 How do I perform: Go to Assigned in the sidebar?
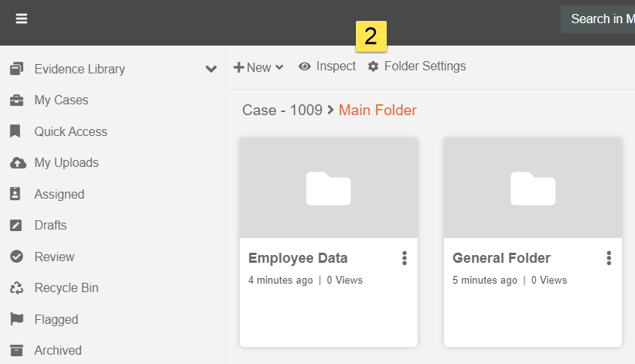59,194
